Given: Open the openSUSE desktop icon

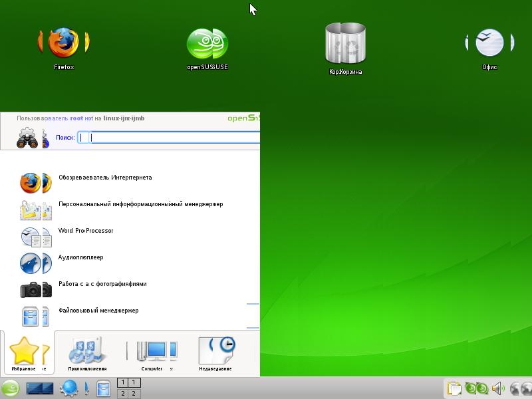Looking at the screenshot, I should (x=207, y=49).
